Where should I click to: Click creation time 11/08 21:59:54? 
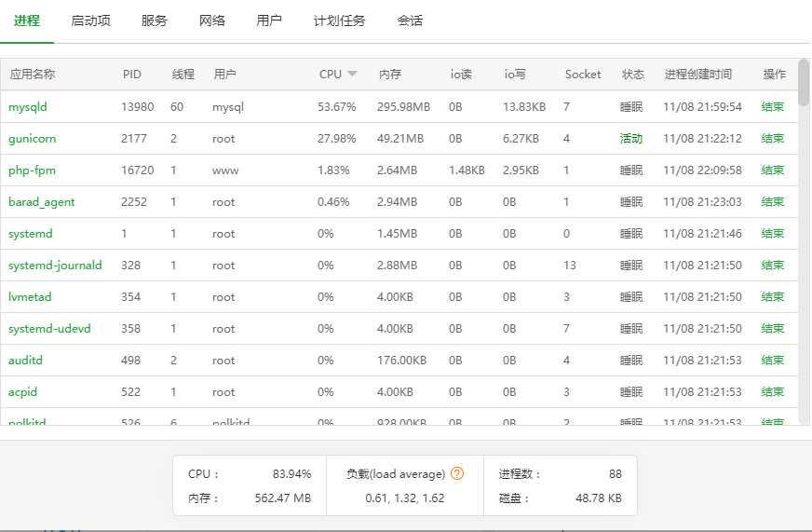702,107
